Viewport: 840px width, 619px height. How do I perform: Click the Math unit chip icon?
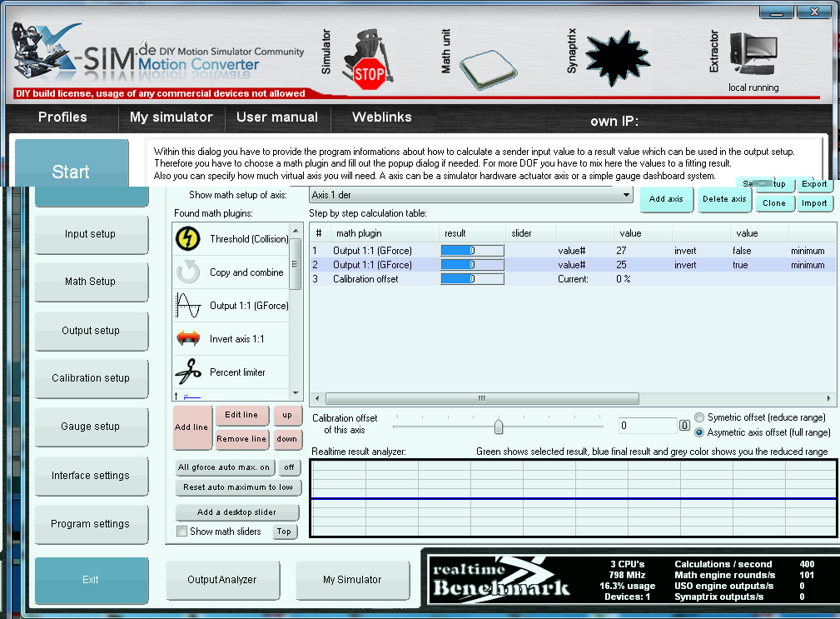pyautogui.click(x=489, y=68)
